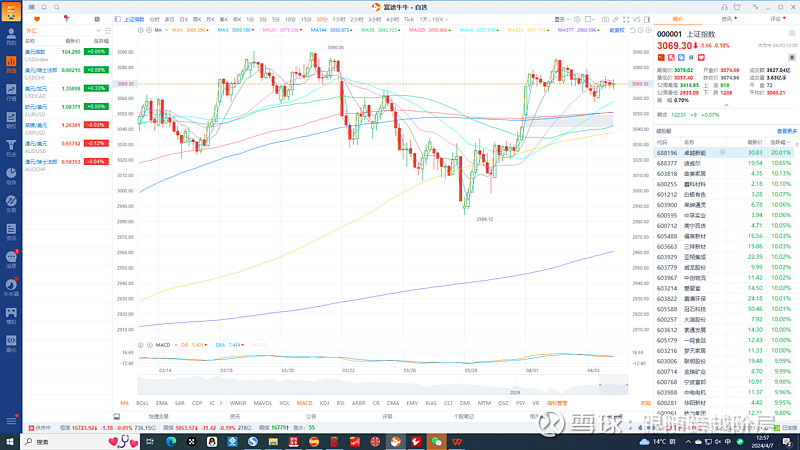Image resolution: width=800 pixels, height=450 pixels.
Task: Toggle the left panel layout icon
Action: pyautogui.click(x=117, y=19)
